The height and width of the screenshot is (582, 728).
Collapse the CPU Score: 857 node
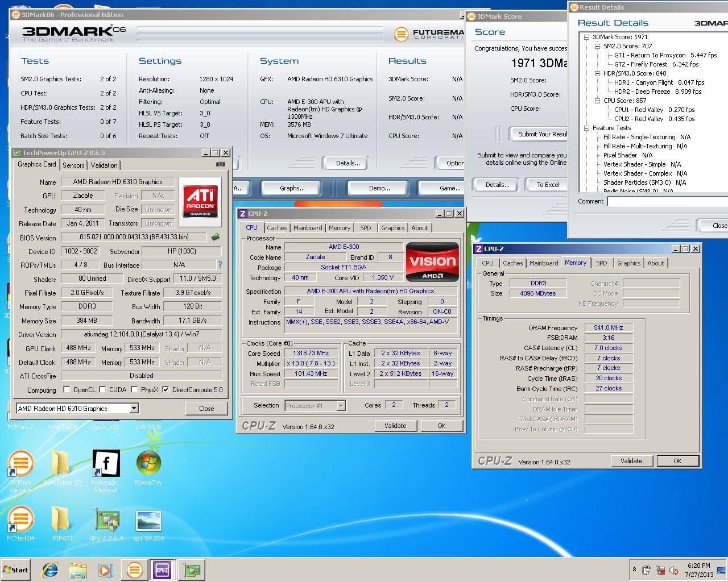597,101
